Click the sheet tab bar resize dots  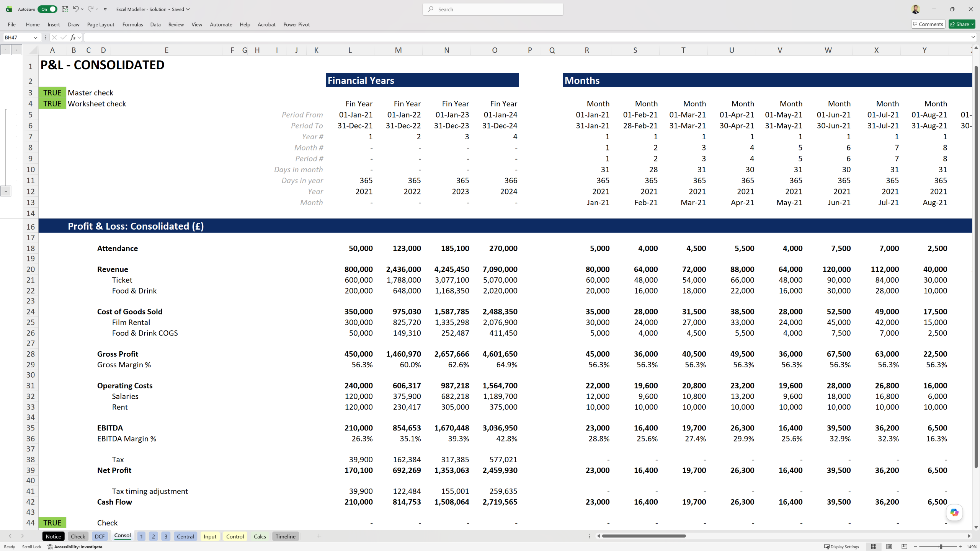(589, 536)
